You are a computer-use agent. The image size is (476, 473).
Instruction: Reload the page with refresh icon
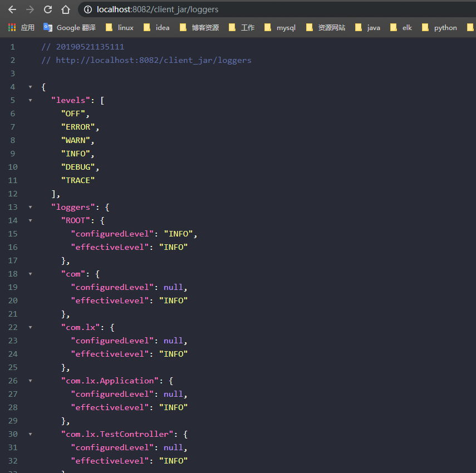click(48, 9)
